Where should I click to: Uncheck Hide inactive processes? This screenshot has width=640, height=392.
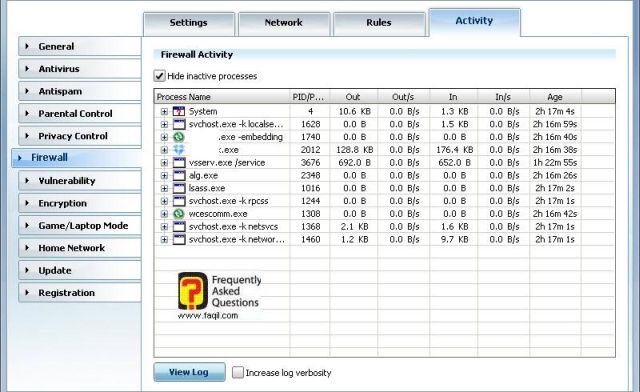159,76
